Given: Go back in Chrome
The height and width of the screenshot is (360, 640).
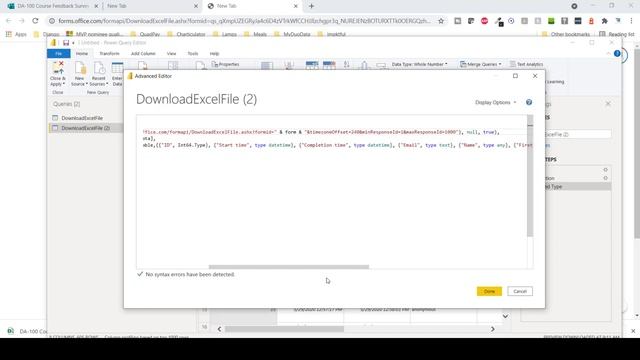Looking at the screenshot, I should [9, 21].
